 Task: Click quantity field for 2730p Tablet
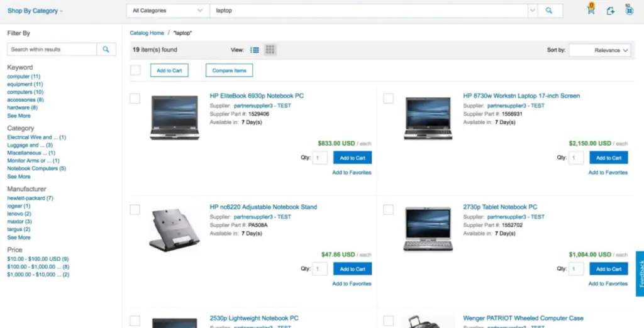coord(576,269)
